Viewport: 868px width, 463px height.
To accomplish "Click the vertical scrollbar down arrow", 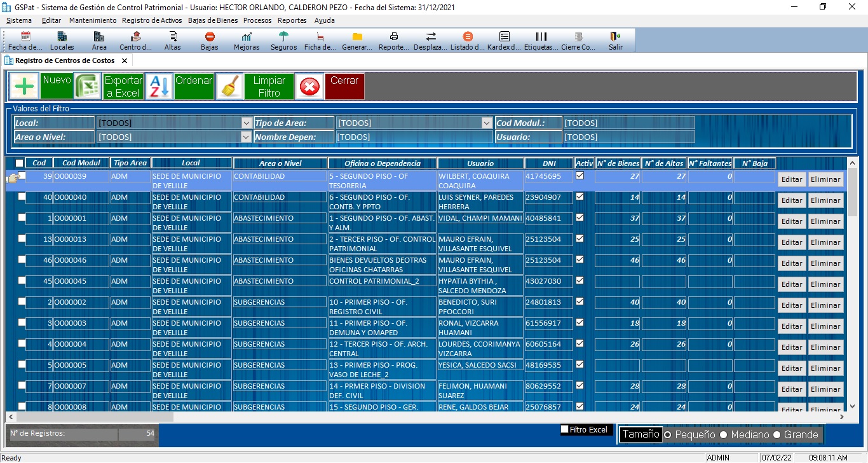I will (x=852, y=406).
